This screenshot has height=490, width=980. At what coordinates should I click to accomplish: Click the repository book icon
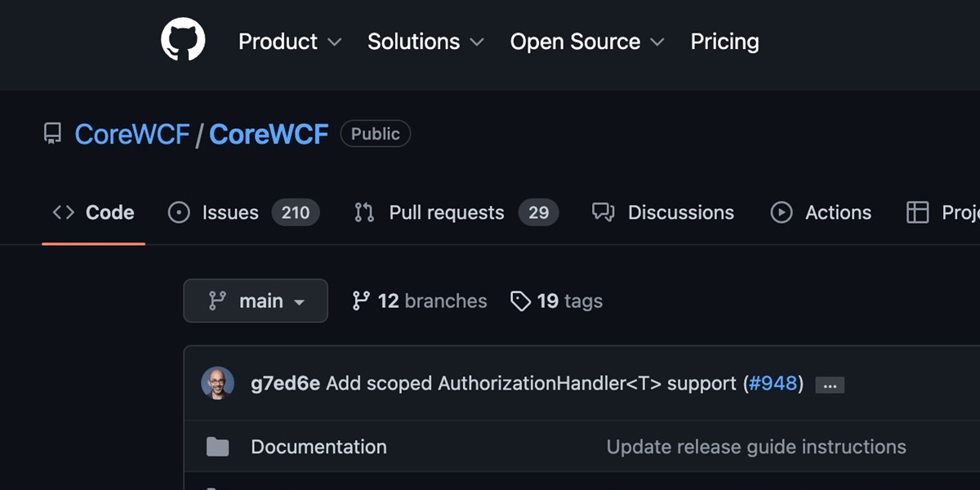[x=52, y=134]
